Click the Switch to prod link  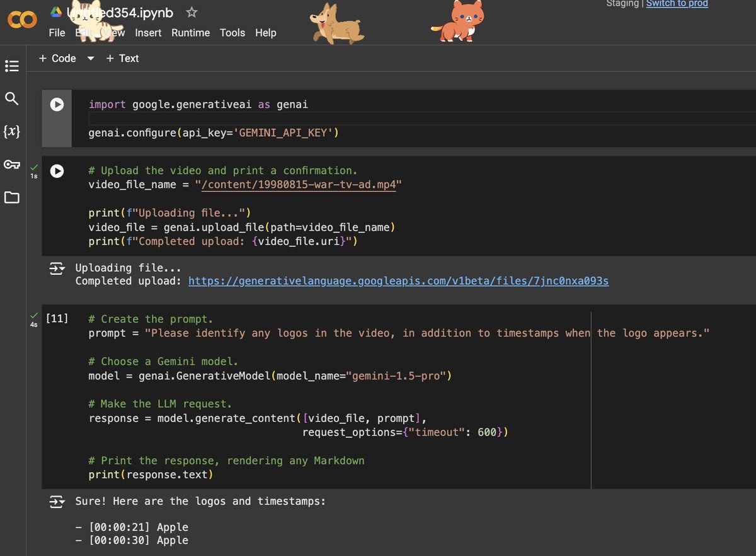(677, 4)
